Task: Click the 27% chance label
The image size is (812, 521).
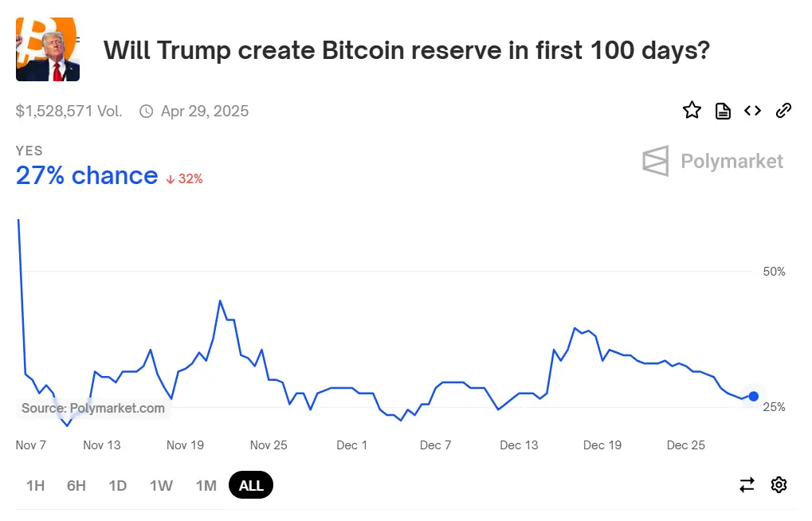Action: pos(86,175)
